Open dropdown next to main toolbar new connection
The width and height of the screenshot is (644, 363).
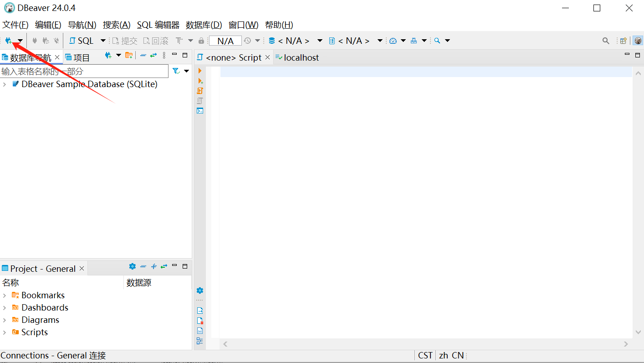coord(20,41)
